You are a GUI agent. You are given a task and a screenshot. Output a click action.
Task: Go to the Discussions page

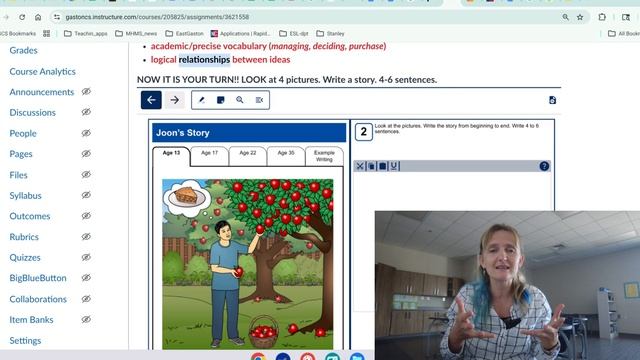(32, 112)
